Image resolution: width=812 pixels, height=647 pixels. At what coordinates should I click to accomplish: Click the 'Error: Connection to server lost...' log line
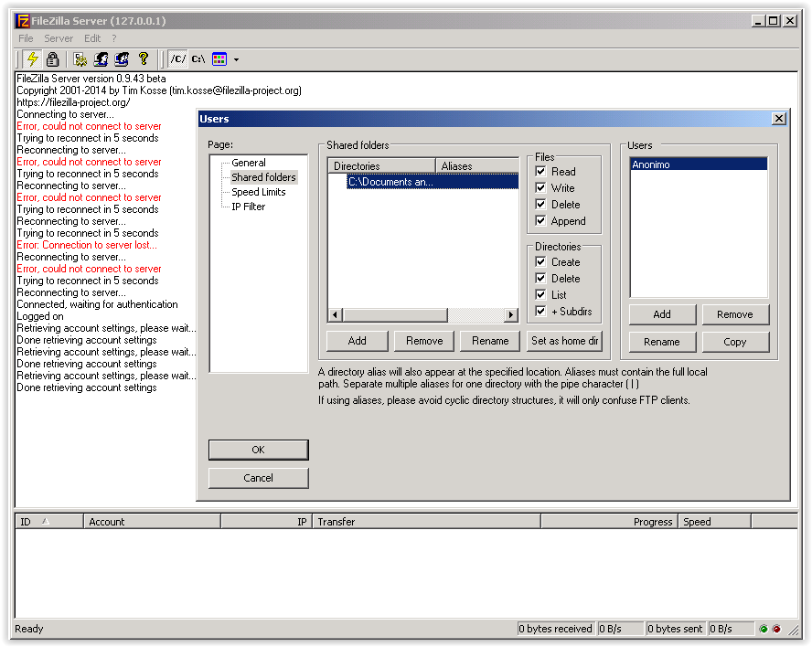tap(87, 245)
